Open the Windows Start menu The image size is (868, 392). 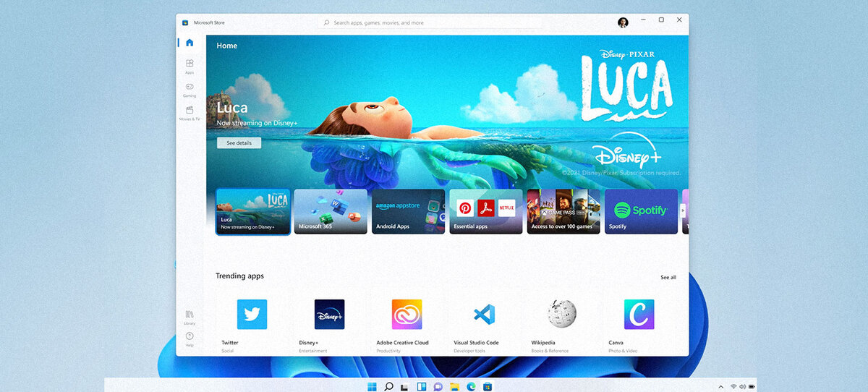(372, 386)
